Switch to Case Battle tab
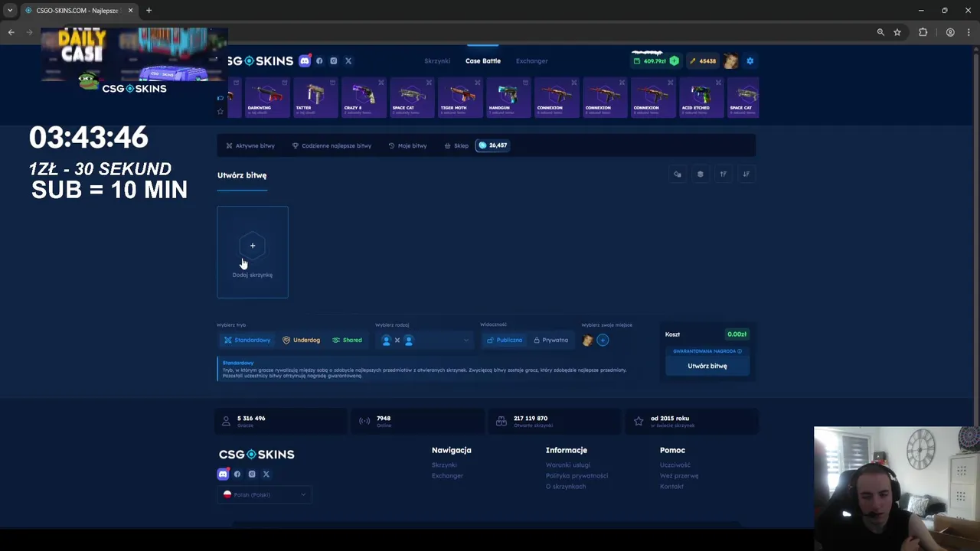The image size is (980, 551). (483, 60)
